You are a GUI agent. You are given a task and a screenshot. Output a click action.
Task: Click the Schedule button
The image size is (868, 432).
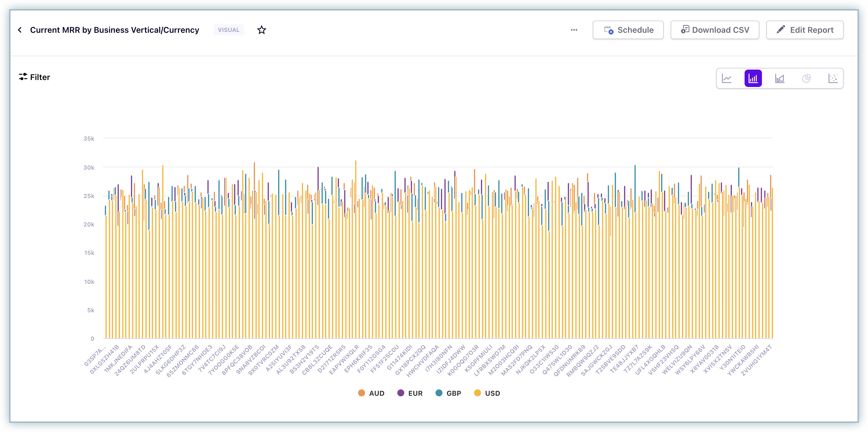[x=628, y=30]
